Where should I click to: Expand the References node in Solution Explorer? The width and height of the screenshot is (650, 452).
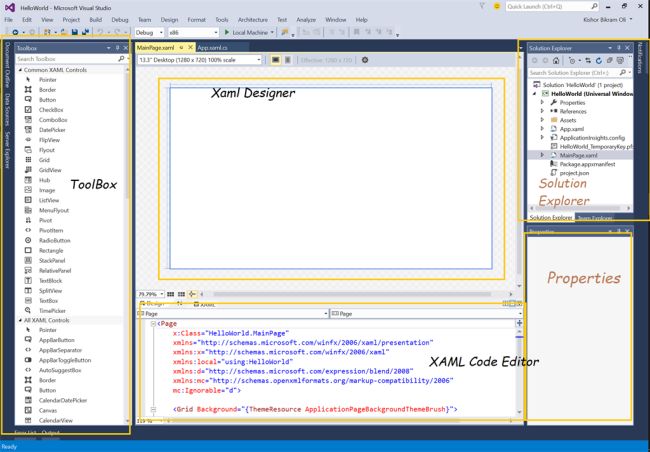click(x=541, y=111)
